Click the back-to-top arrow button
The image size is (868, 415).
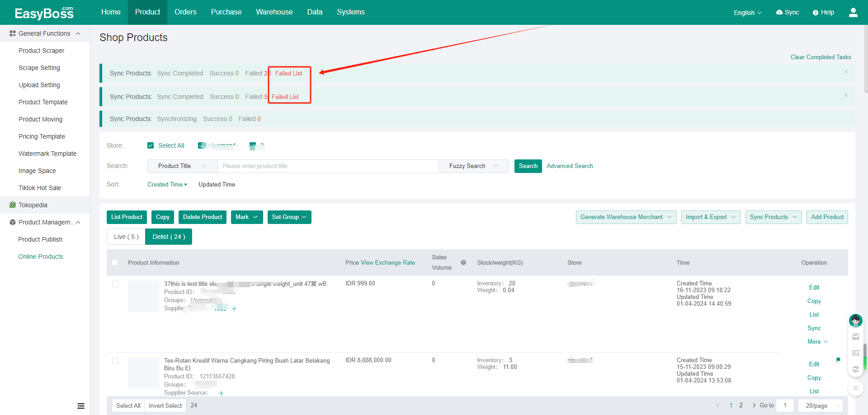(855, 388)
